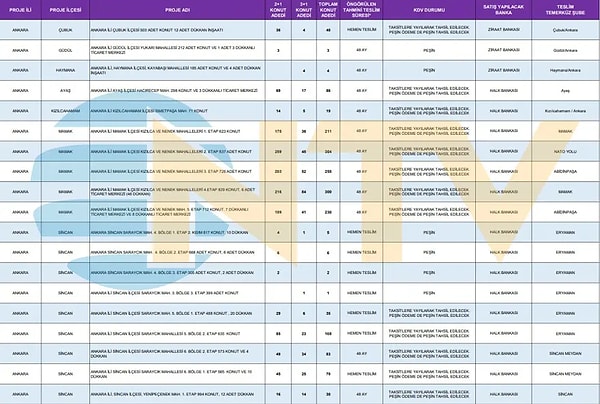Click the Çubuk/Ankara branch cell
The width and height of the screenshot is (600, 404).
point(565,30)
